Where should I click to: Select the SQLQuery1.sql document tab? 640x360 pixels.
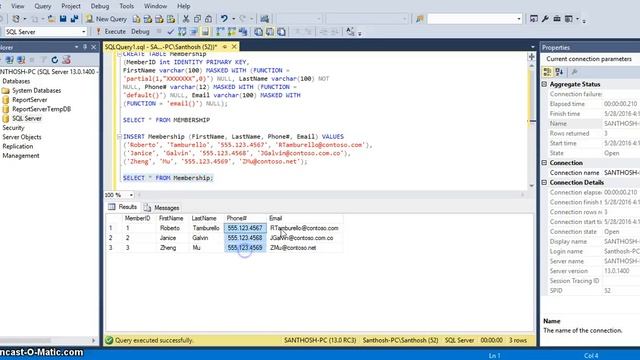(x=161, y=47)
